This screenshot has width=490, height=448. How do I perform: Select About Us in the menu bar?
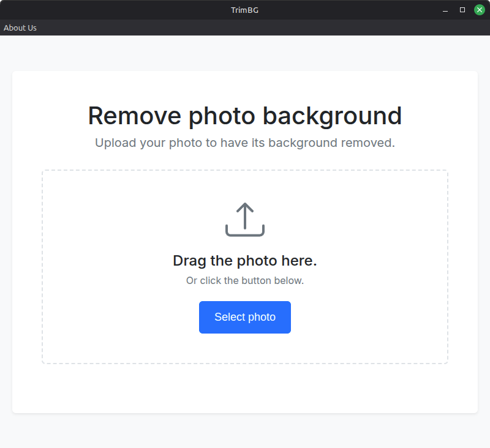(x=20, y=28)
